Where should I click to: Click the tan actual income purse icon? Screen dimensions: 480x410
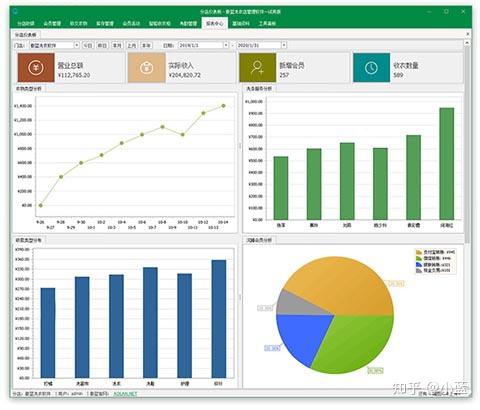point(147,67)
